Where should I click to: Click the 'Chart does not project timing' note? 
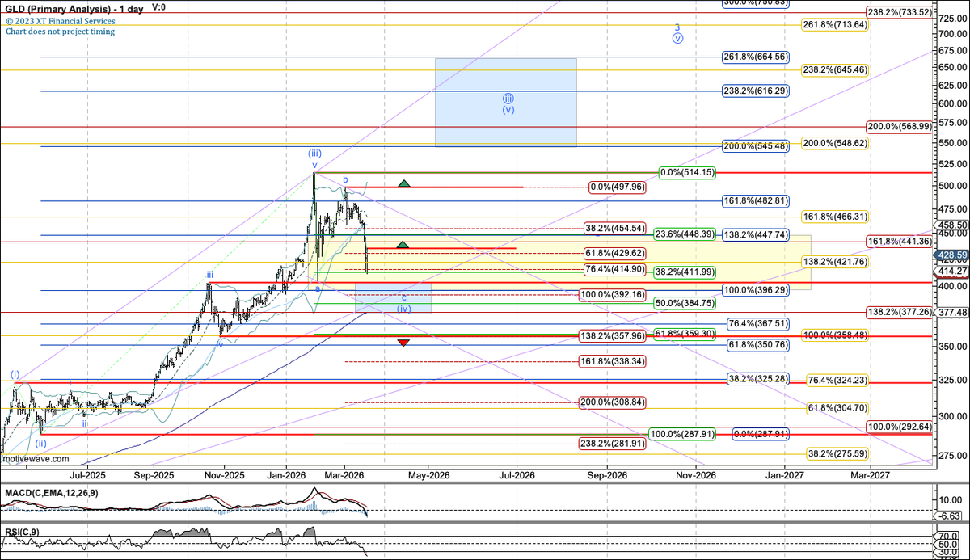coord(60,32)
